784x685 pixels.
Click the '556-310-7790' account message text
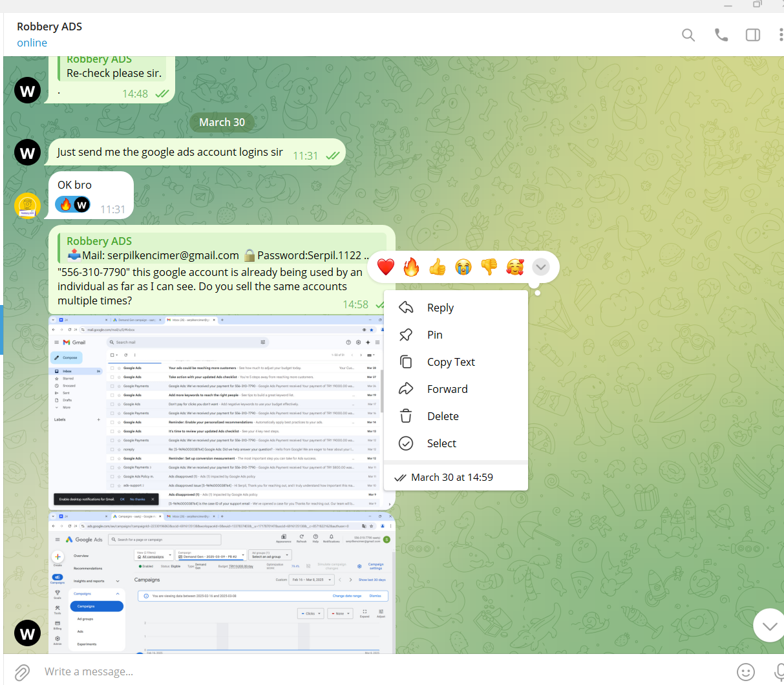(x=210, y=286)
